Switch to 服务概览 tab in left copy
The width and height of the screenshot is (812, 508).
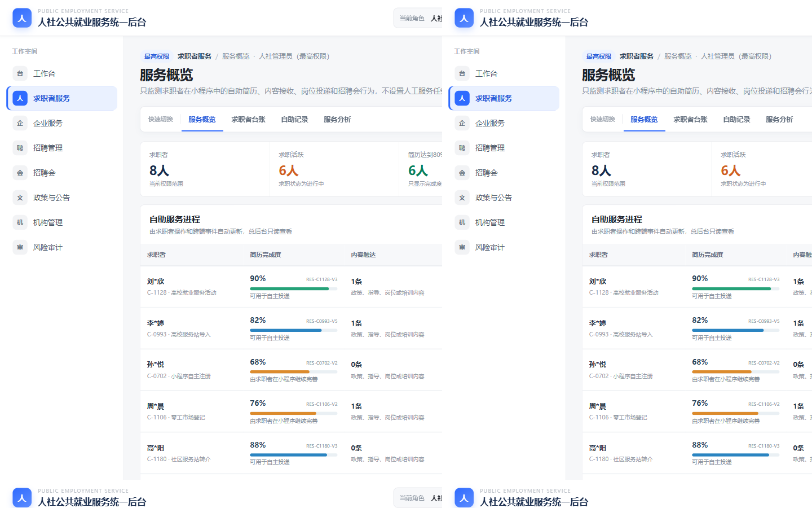click(202, 120)
